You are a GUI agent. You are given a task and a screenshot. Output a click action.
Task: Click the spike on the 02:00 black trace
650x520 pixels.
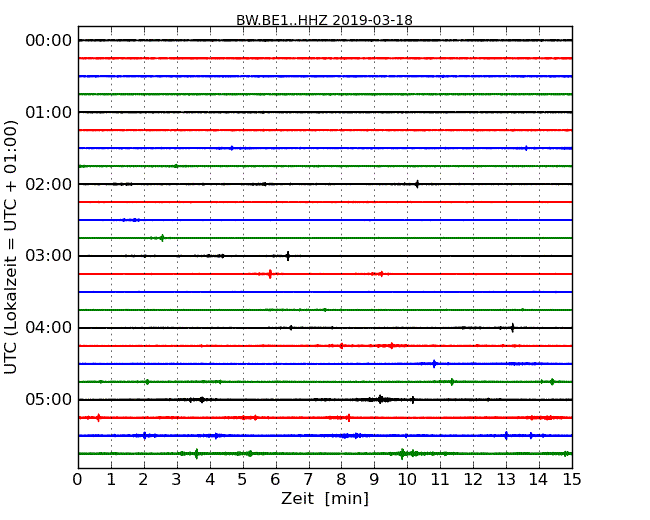coord(417,184)
